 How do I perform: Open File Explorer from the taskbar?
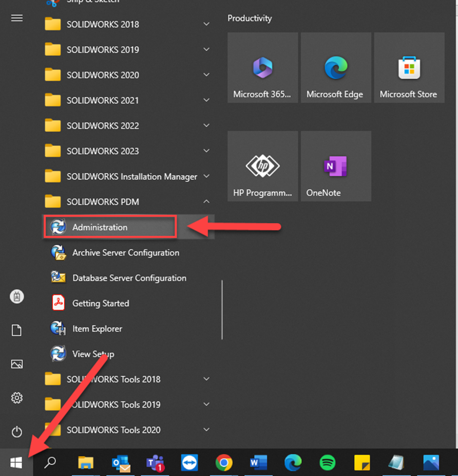coord(86,462)
